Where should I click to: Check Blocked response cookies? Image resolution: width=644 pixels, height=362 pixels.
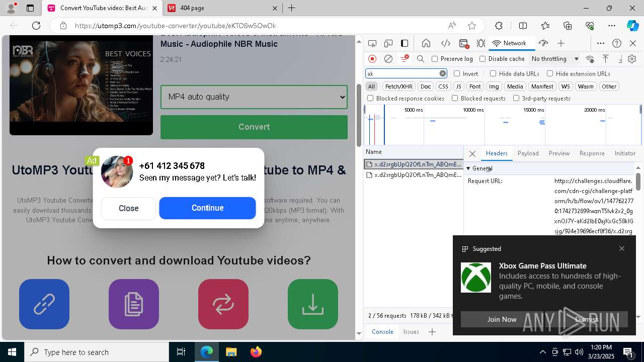pyautogui.click(x=370, y=99)
